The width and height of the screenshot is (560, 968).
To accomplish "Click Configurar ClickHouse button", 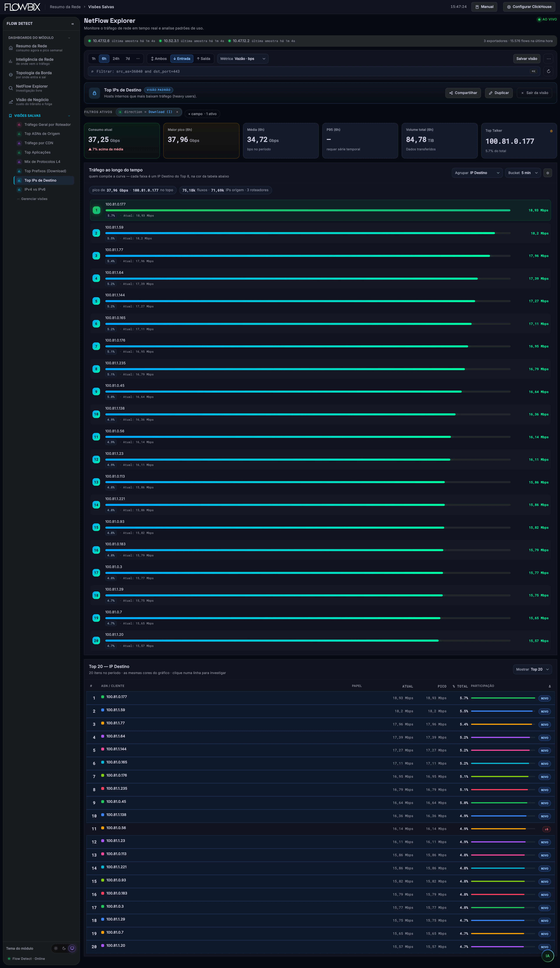I will [x=529, y=7].
